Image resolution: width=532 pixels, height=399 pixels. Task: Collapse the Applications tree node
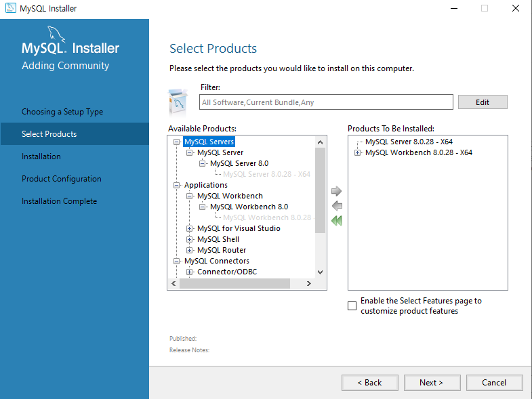pyautogui.click(x=176, y=185)
